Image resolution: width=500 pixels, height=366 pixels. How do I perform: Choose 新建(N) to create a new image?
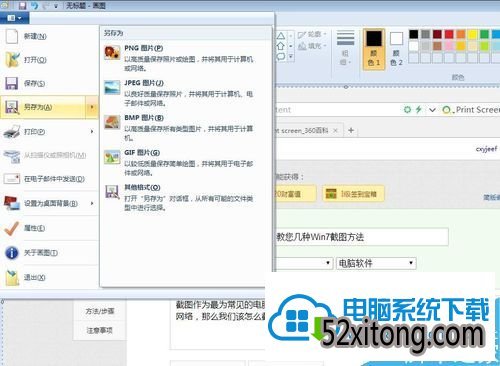[x=49, y=36]
